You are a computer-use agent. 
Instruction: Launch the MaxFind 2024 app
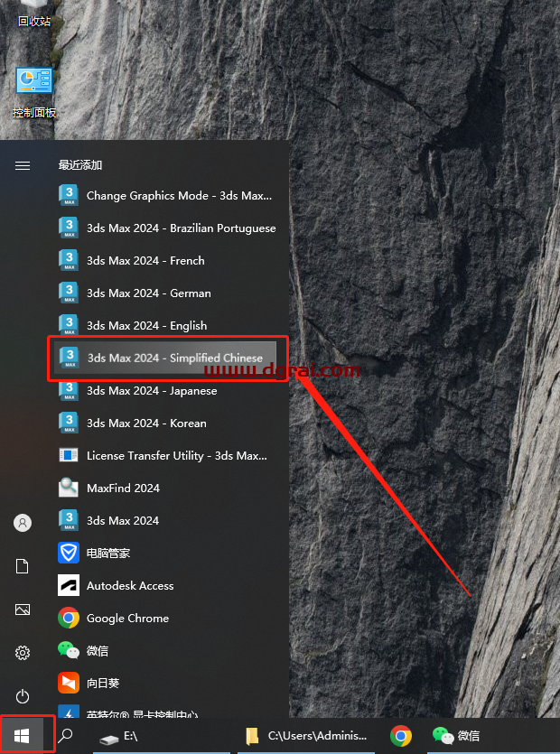coord(123,489)
